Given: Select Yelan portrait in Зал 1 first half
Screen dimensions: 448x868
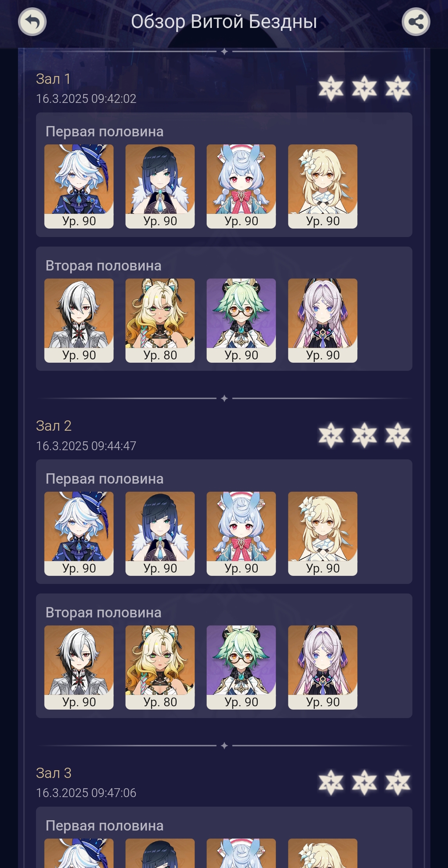Looking at the screenshot, I should (x=160, y=186).
